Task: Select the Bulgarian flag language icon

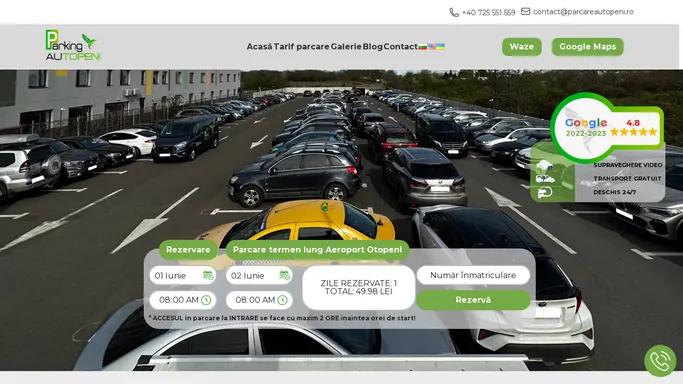Action: pos(423,47)
